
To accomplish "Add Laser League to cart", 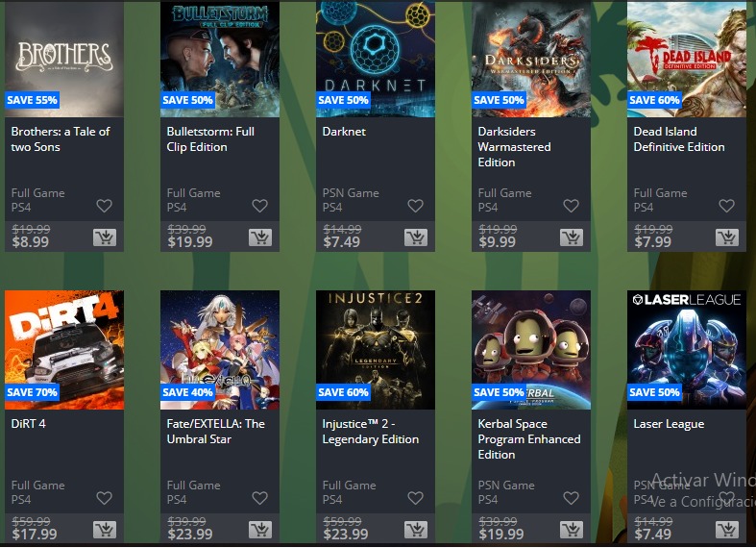I will click(x=727, y=530).
